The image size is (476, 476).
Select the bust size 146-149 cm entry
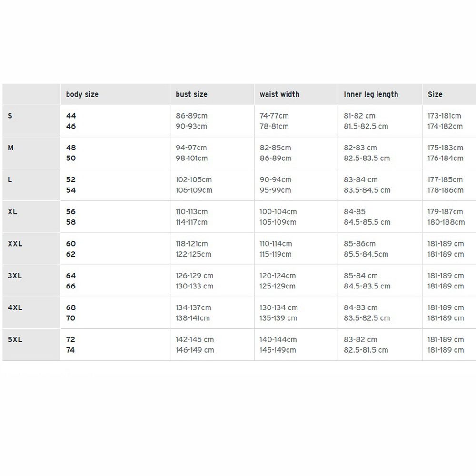195,350
